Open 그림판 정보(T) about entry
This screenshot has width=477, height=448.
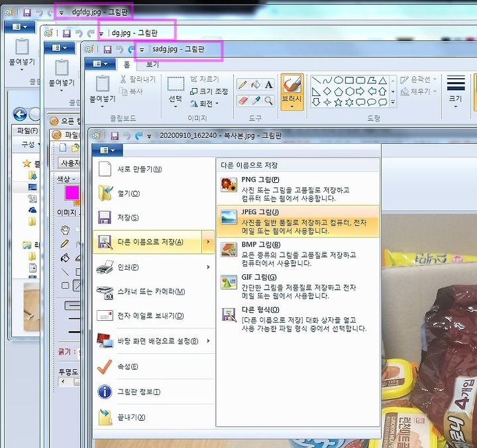(154, 392)
